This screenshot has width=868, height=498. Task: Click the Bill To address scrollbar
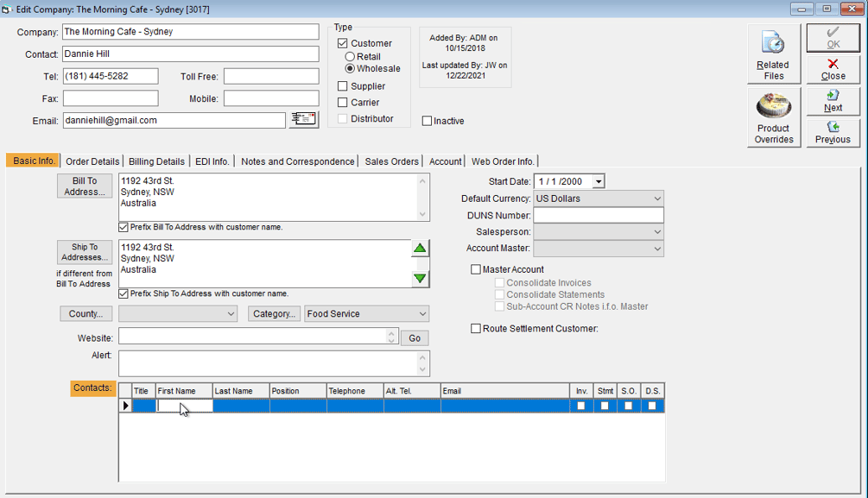tap(422, 198)
